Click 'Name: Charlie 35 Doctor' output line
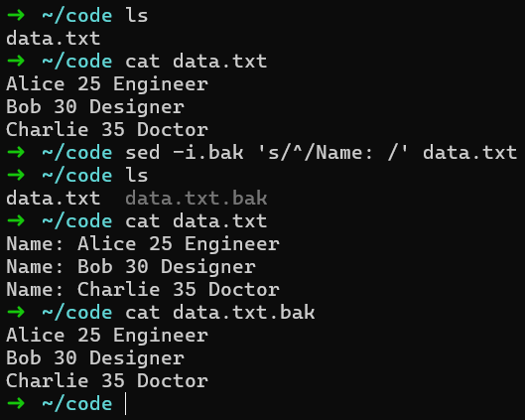The height and width of the screenshot is (420, 525). point(143,289)
